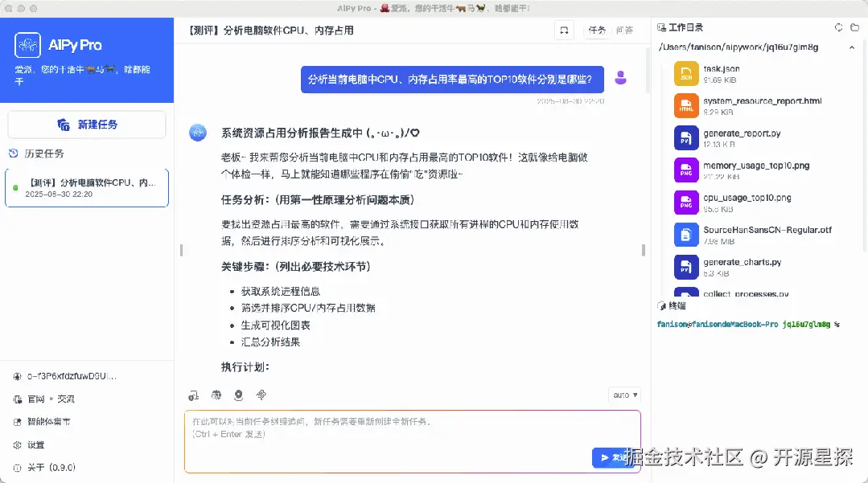Click the market icon beside 智能体集市
Image resolution: width=868 pixels, height=483 pixels.
pyautogui.click(x=17, y=422)
